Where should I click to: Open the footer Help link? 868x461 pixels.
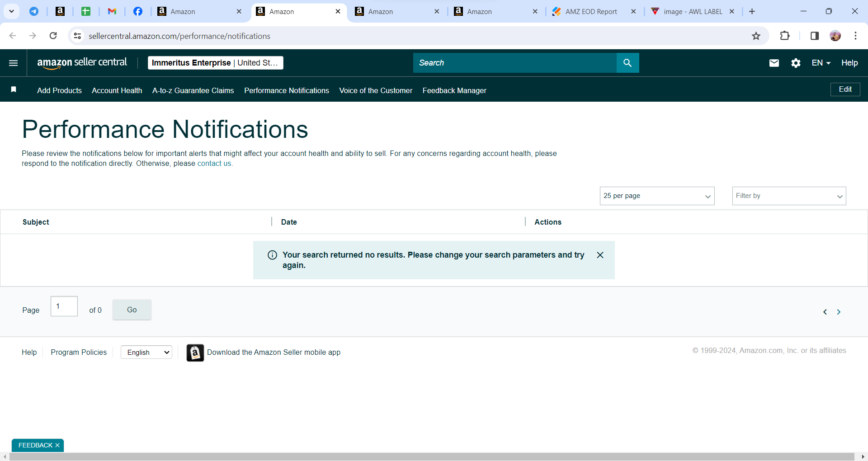pos(29,352)
